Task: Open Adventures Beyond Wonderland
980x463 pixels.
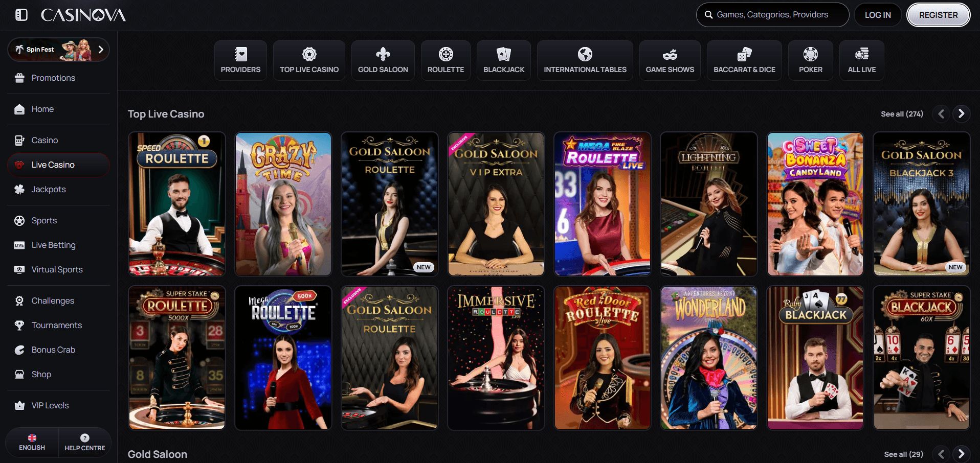Action: pyautogui.click(x=709, y=358)
